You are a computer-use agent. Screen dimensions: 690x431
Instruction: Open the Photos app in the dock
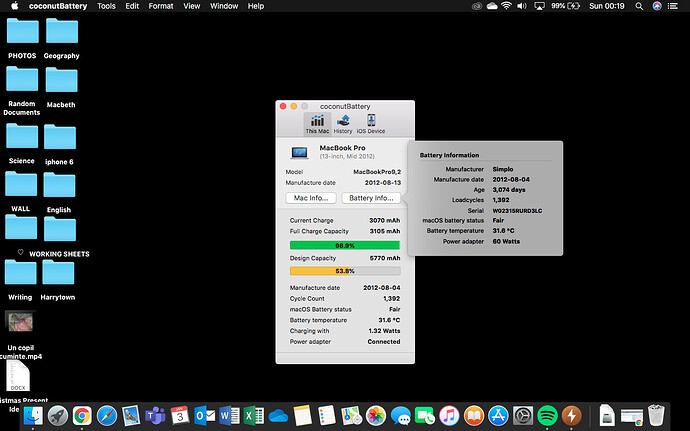click(x=376, y=416)
